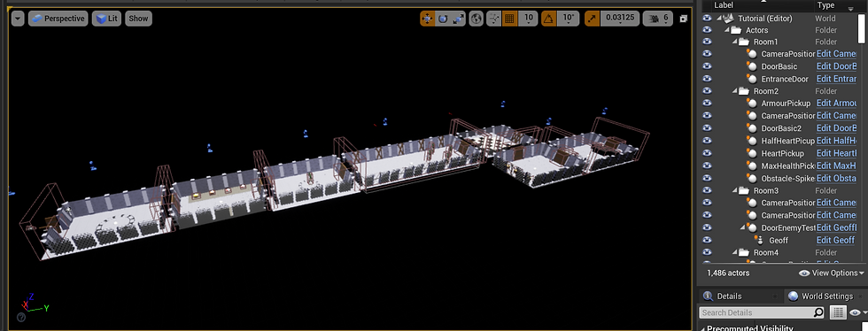Select the HalfHeartPicup actor icon

pyautogui.click(x=751, y=141)
